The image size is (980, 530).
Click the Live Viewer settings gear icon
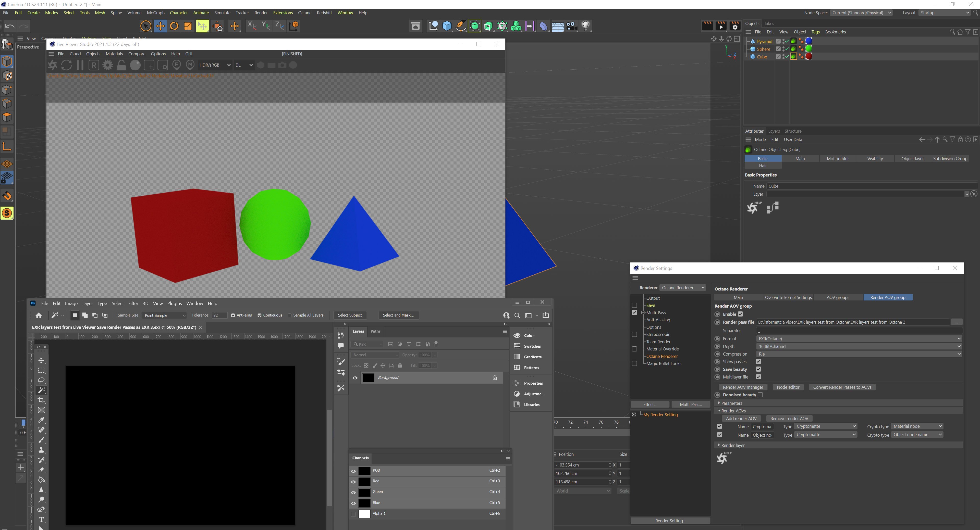108,65
